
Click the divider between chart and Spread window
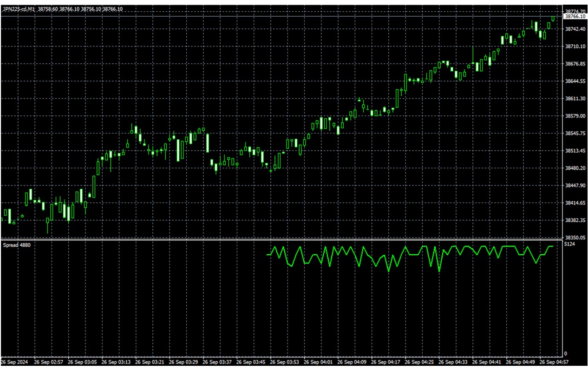[279, 240]
